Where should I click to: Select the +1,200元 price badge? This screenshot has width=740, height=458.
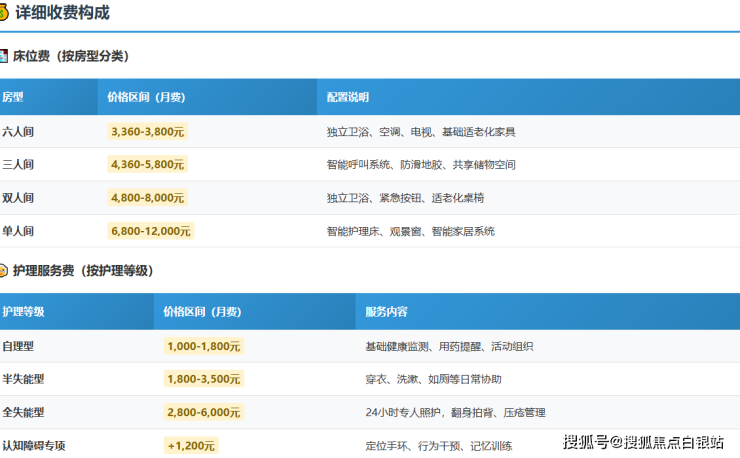191,445
